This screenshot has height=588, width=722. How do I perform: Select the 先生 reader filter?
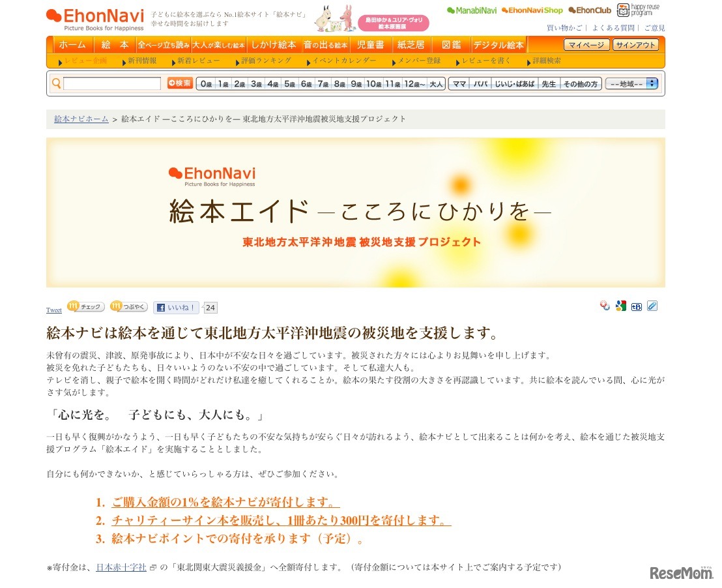[x=549, y=84]
